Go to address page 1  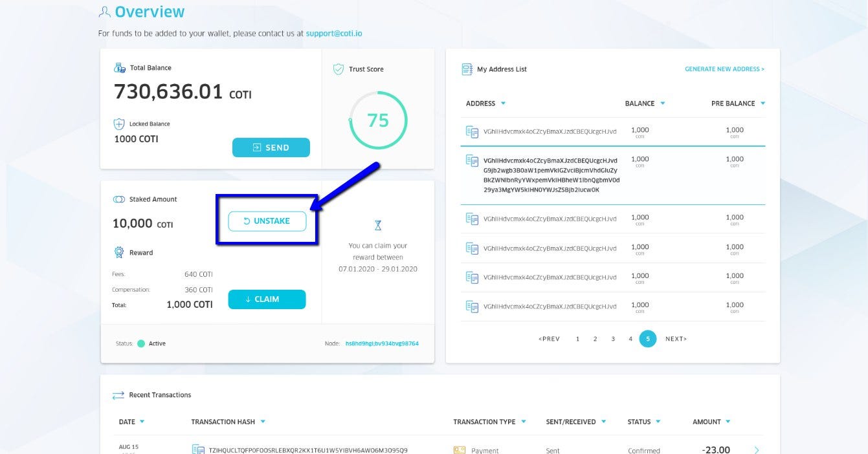(x=577, y=339)
